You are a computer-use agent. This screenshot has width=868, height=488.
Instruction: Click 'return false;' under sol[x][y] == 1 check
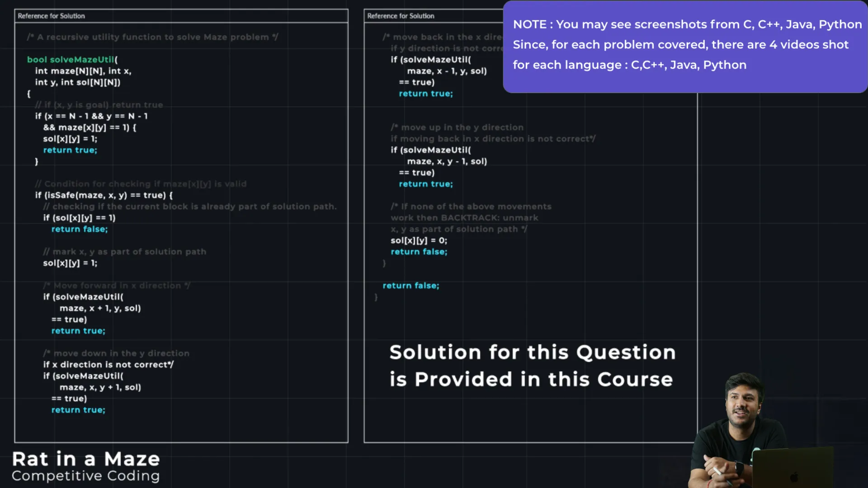point(80,229)
